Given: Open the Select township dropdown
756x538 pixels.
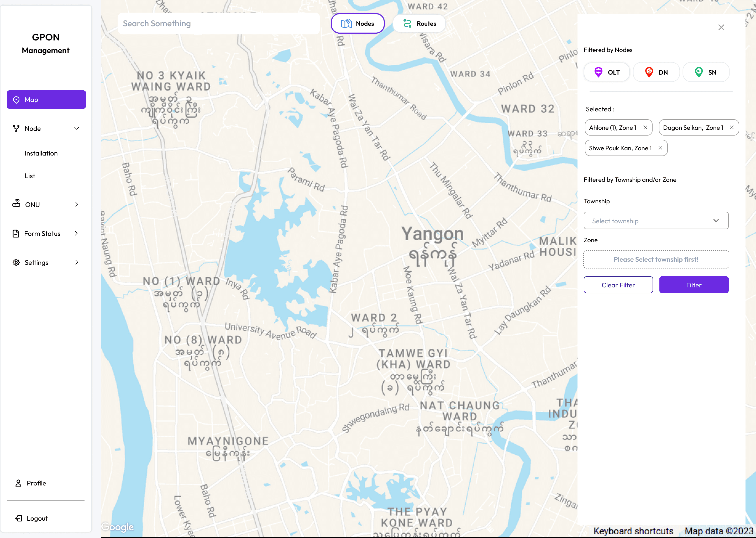Looking at the screenshot, I should pyautogui.click(x=656, y=221).
